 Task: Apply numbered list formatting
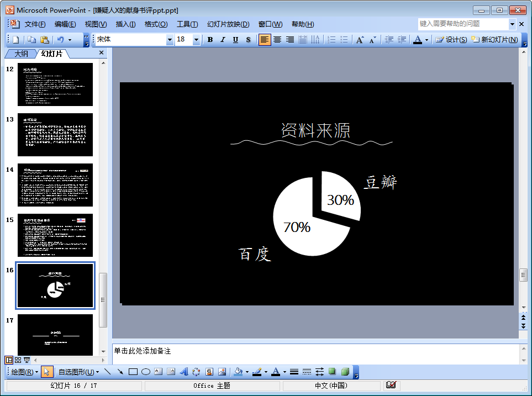coord(332,40)
